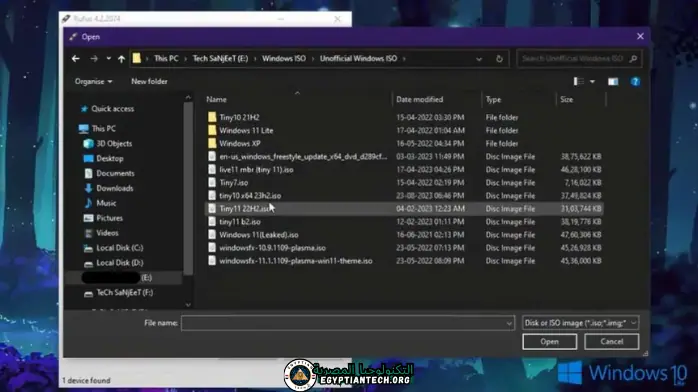Sort files by Size column
This screenshot has height=392, width=698.
(566, 100)
